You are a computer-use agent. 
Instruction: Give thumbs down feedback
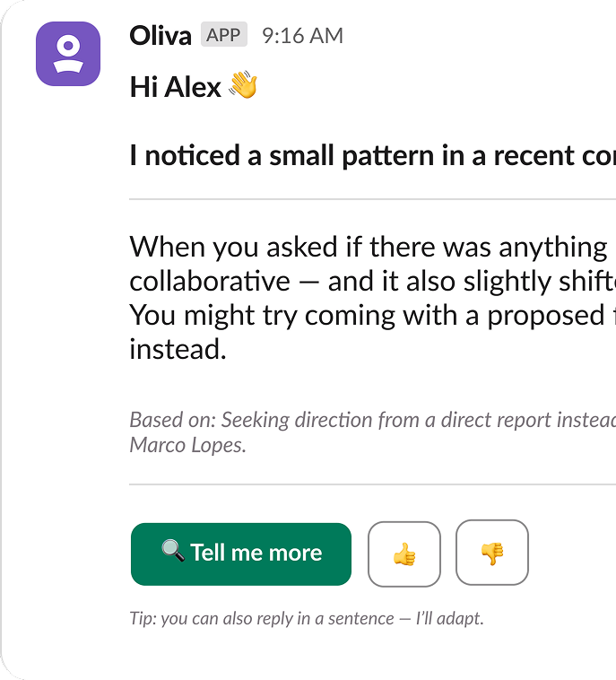[x=492, y=554]
